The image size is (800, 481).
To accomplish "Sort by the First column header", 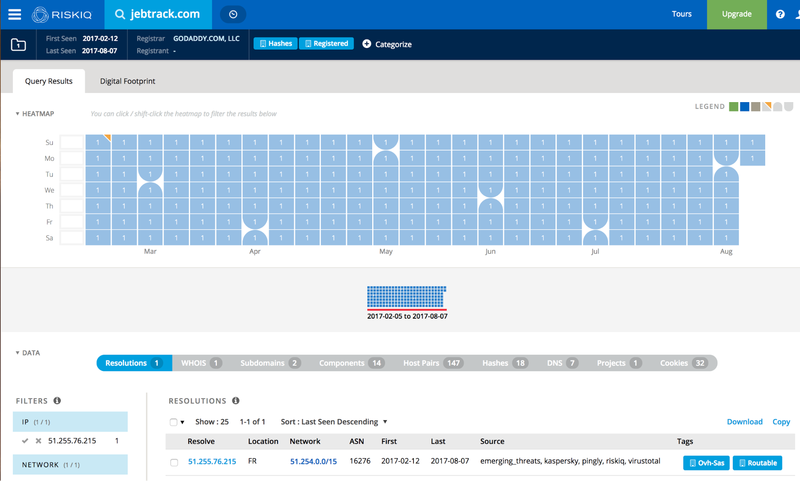I will [389, 441].
